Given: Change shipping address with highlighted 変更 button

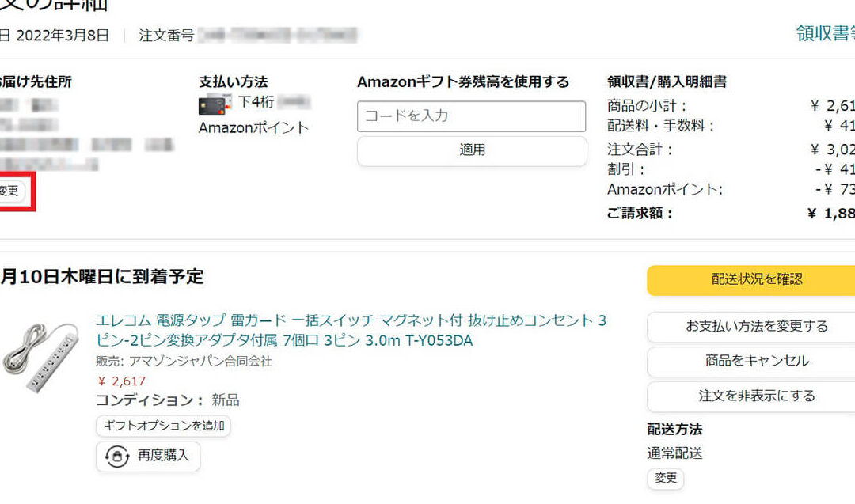Looking at the screenshot, I should click(x=11, y=191).
